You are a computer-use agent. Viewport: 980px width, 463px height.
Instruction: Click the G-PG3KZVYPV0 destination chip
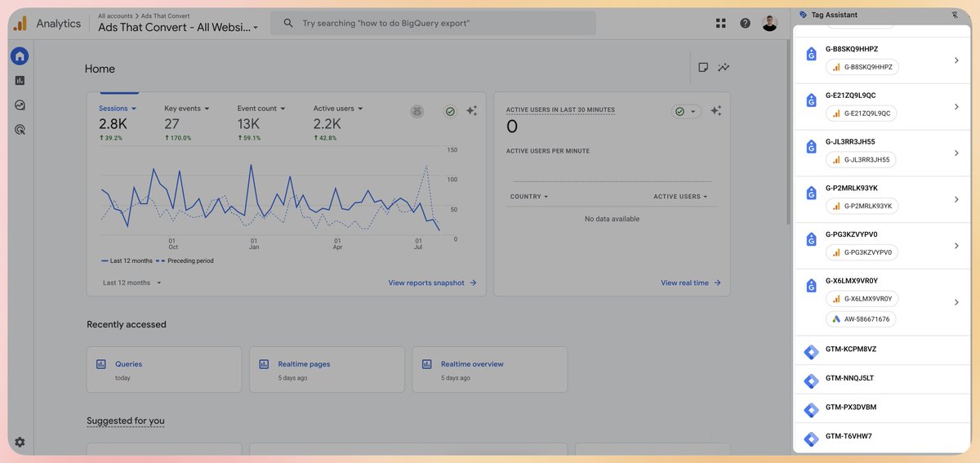862,252
